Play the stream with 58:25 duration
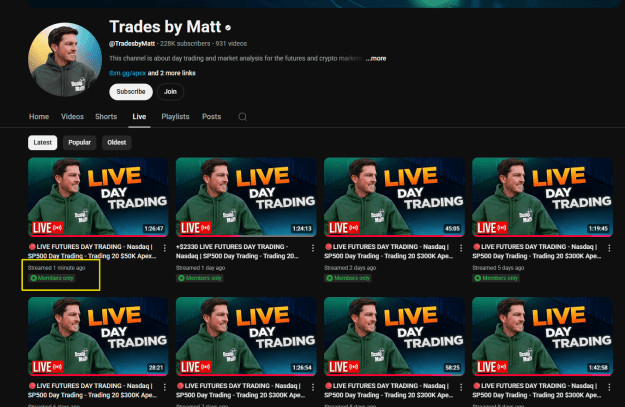The width and height of the screenshot is (625, 407). 395,336
